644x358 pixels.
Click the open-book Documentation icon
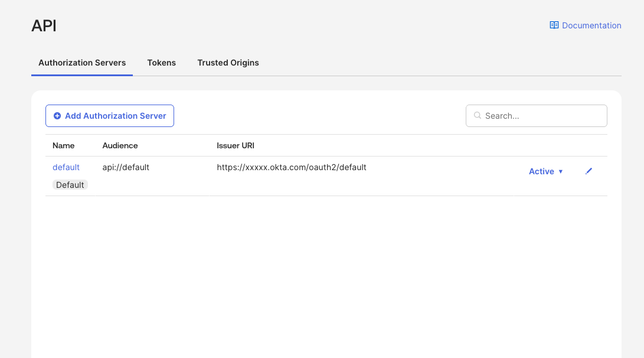click(554, 25)
